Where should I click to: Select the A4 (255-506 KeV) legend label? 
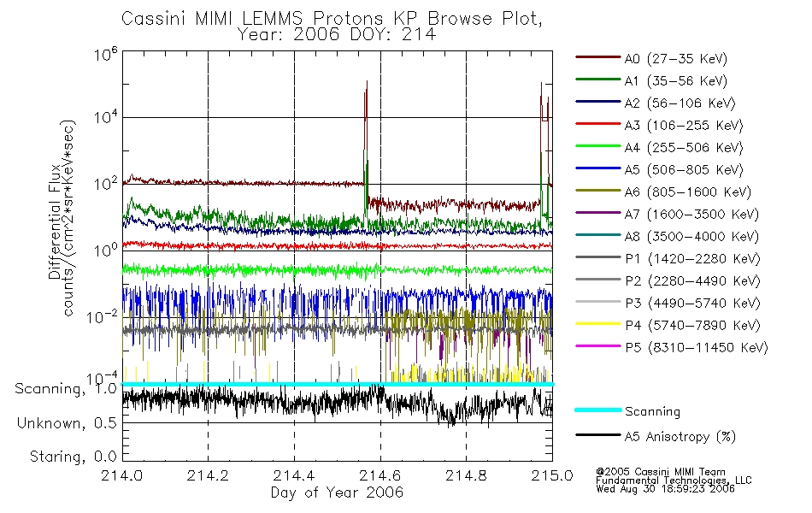(x=684, y=148)
